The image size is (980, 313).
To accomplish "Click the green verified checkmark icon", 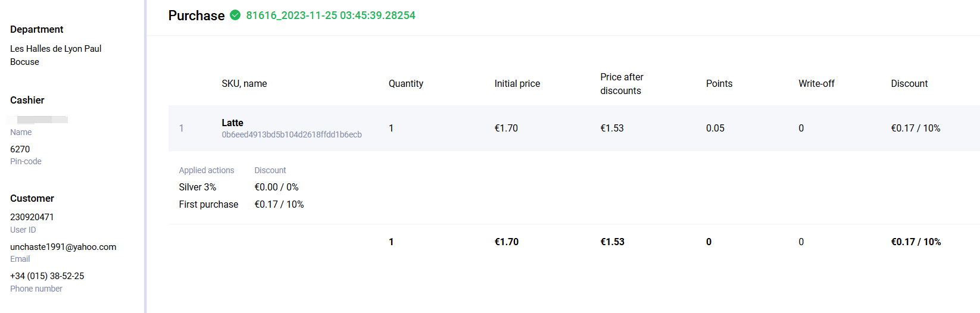I will (x=235, y=15).
